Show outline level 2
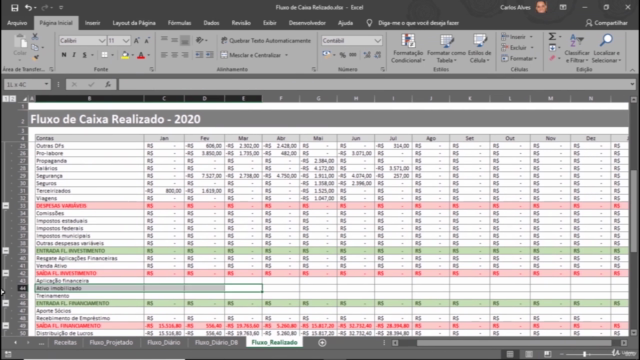The width and height of the screenshot is (640, 360). pyautogui.click(x=13, y=98)
